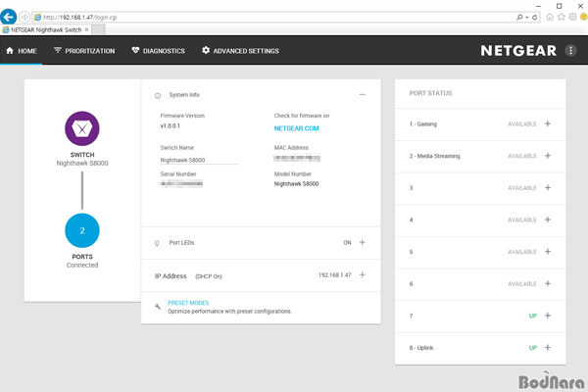
Task: Click the Port LEDs ON status
Action: pos(347,243)
